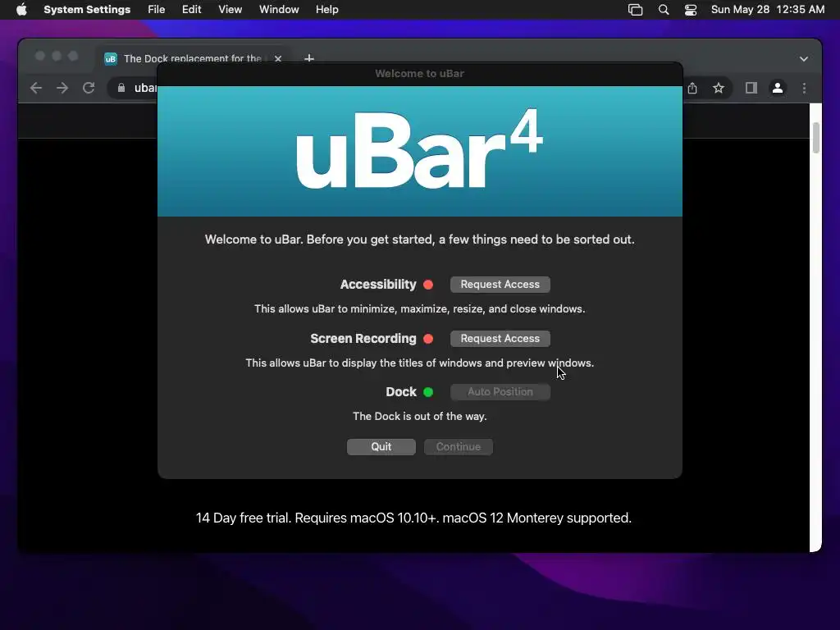Click the uBar 4 logo banner

[419, 151]
